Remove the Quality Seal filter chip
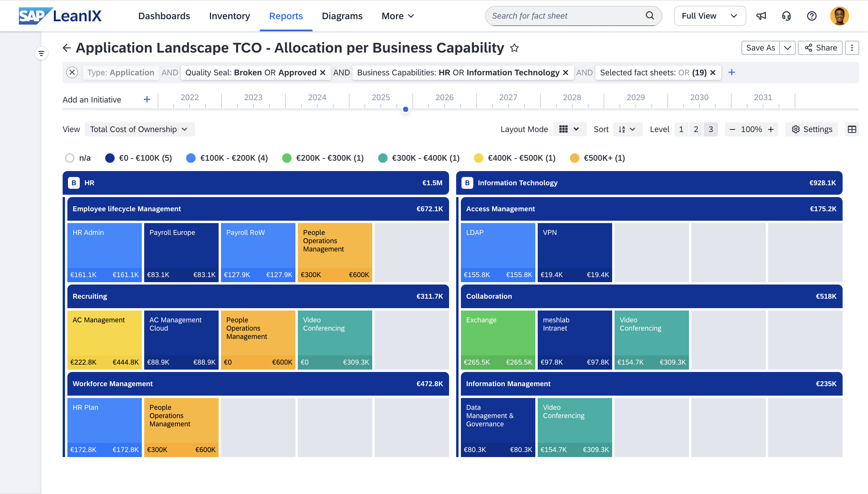The image size is (868, 494). point(323,72)
